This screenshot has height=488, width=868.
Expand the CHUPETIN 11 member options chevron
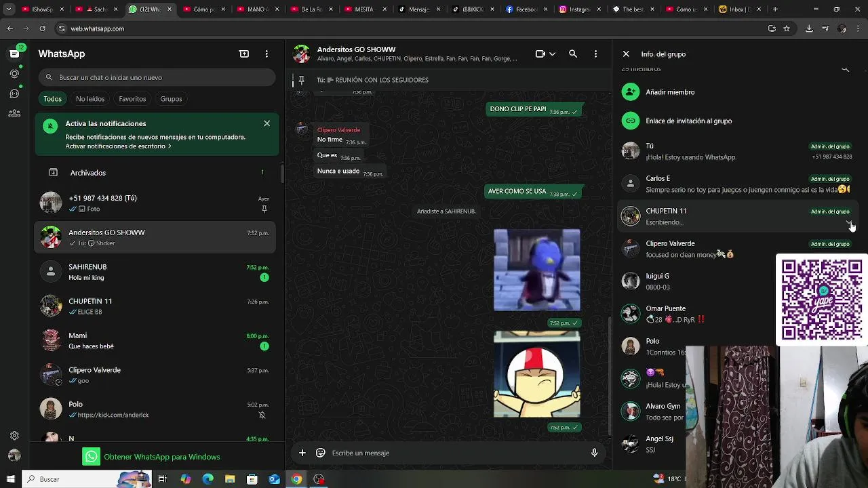coord(849,223)
